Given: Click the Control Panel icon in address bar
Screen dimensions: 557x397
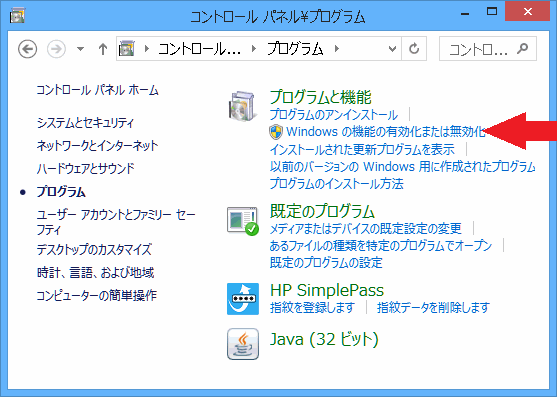Looking at the screenshot, I should point(127,49).
